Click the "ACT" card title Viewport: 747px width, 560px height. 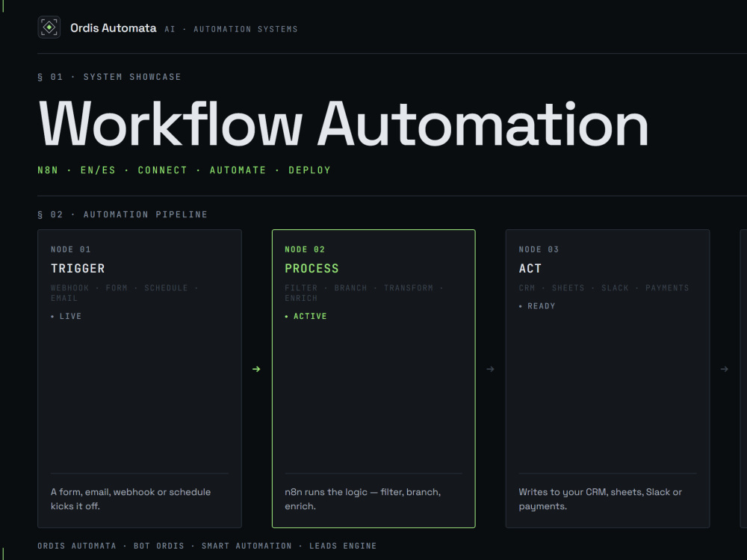pyautogui.click(x=530, y=269)
